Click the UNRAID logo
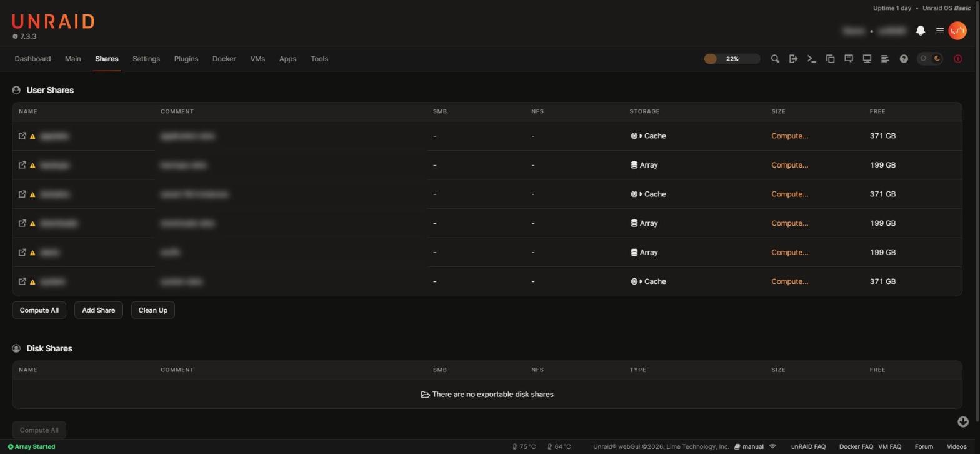 point(53,22)
